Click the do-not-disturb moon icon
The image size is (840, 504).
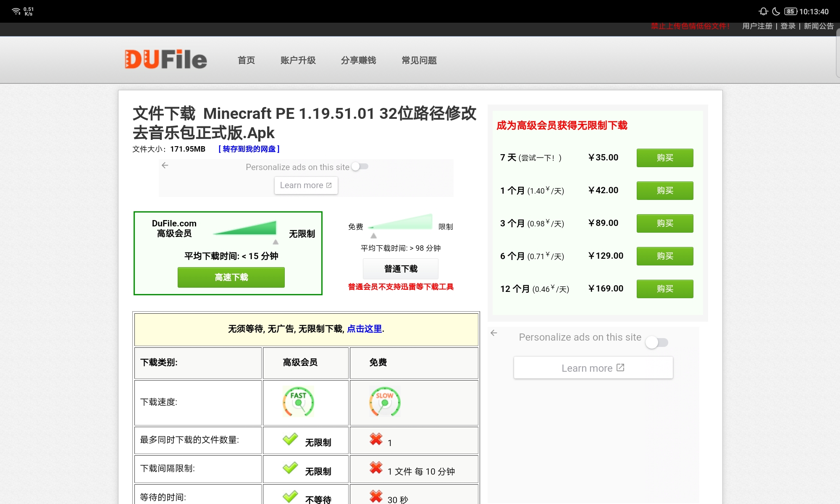click(x=776, y=11)
